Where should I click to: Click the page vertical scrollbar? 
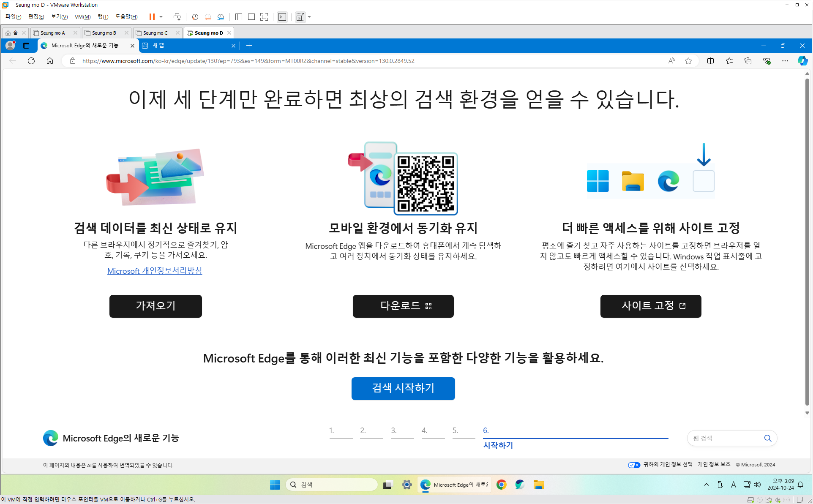coord(807,241)
